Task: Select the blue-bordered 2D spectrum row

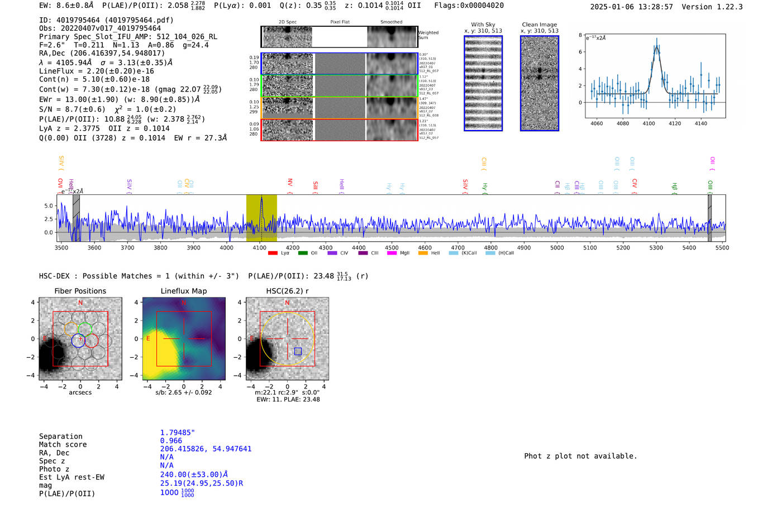Action: (x=339, y=64)
